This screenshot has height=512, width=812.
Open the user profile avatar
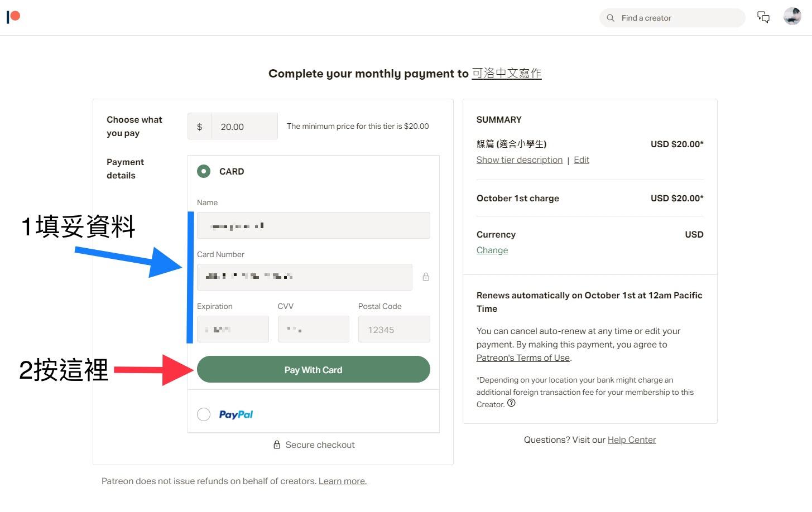coord(792,17)
